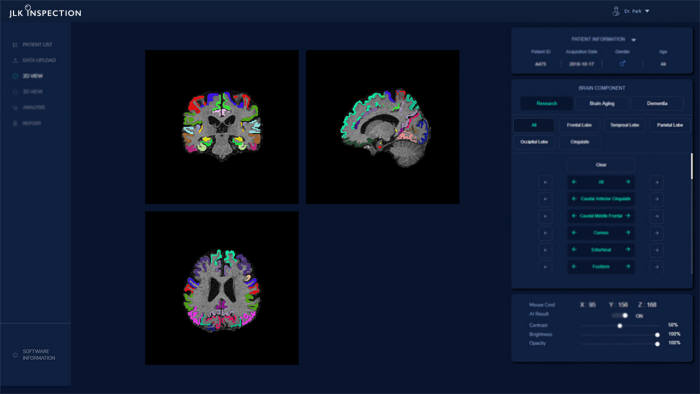Viewport: 700px width, 394px height.
Task: Select the Entorhinal component
Action: [601, 250]
